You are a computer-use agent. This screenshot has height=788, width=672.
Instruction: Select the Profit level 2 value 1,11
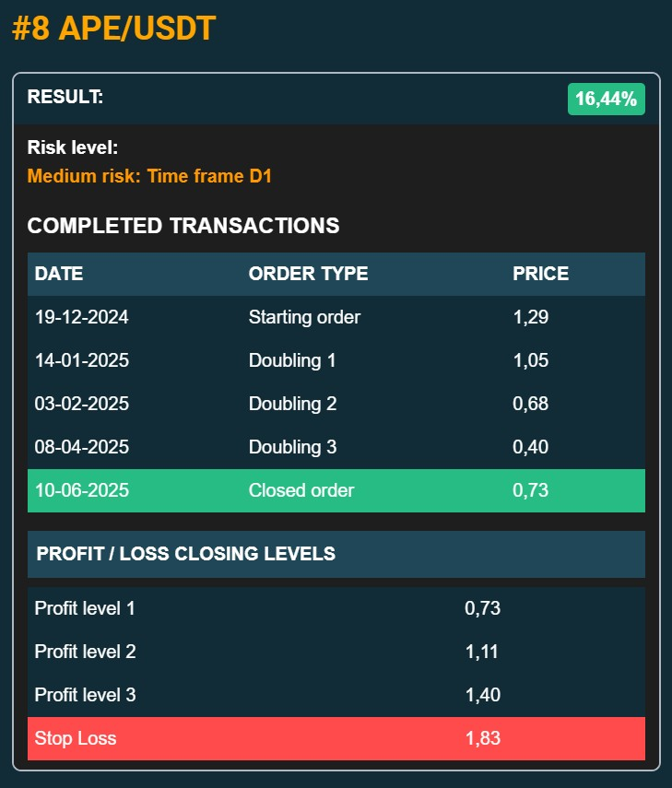point(481,652)
